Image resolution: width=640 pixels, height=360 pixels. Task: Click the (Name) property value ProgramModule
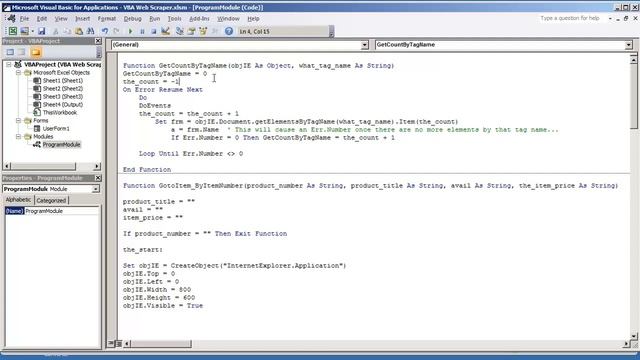(62, 211)
